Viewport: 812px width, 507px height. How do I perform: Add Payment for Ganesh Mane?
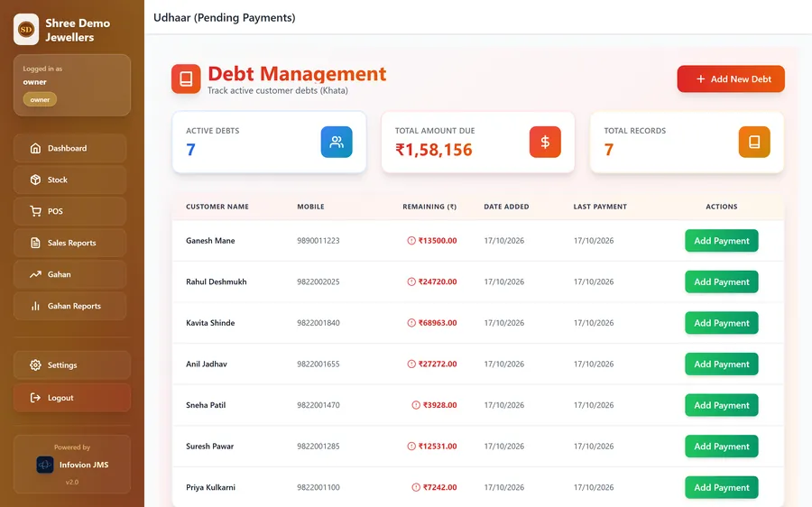(722, 241)
